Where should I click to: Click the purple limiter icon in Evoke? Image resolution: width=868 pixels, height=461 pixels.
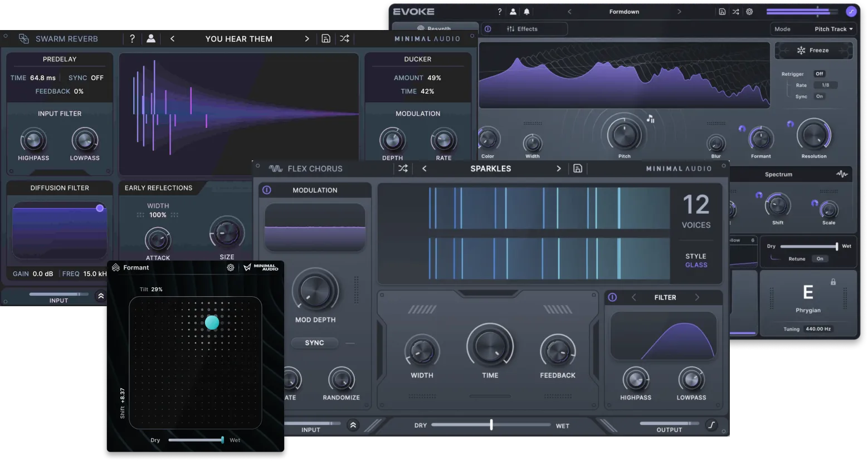click(x=851, y=11)
